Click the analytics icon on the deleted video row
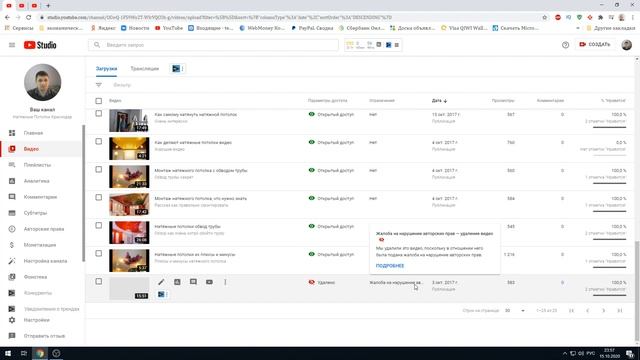Image resolution: width=640 pixels, height=360 pixels. (177, 282)
